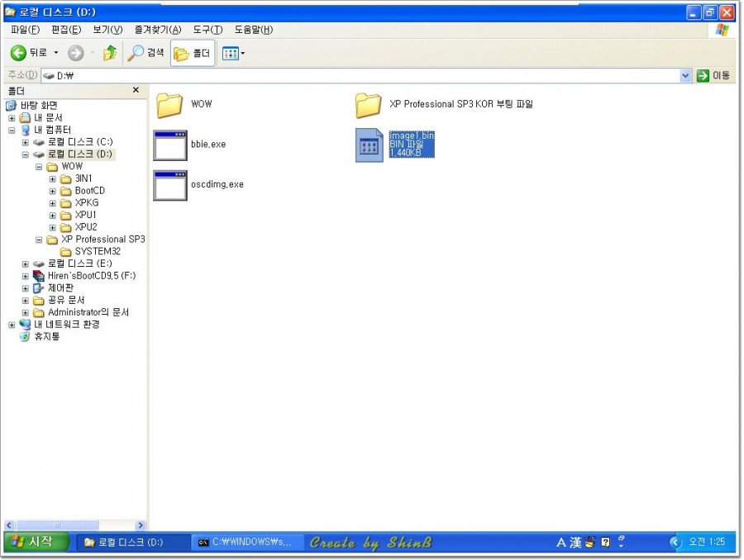Viewport: 744px width, 560px height.
Task: Click the Forward arrow button
Action: [75, 53]
